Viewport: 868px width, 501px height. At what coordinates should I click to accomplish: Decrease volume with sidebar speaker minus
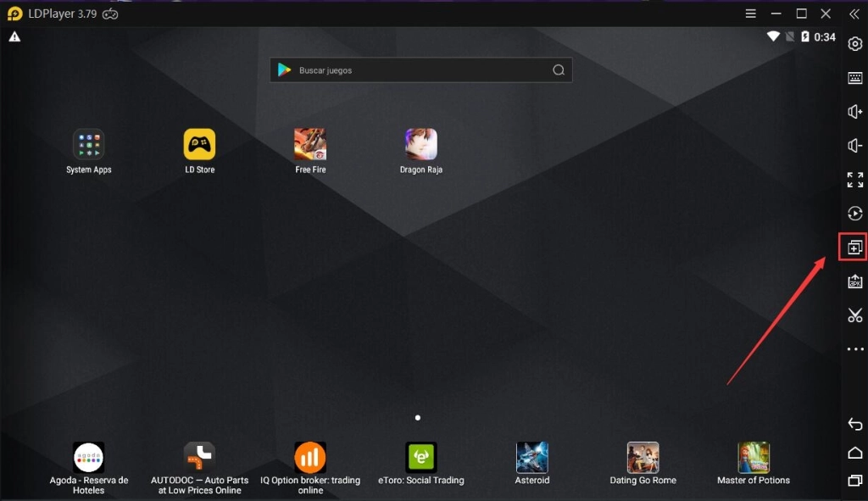coord(855,146)
